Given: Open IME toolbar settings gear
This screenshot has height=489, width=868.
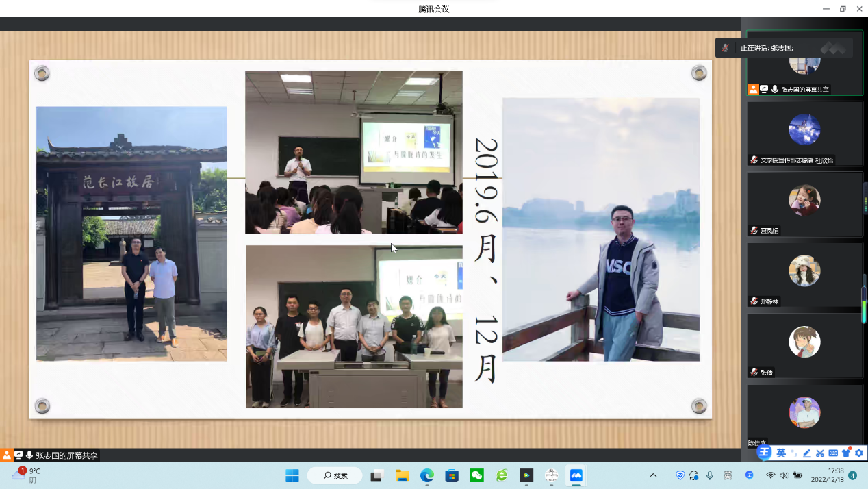Looking at the screenshot, I should [x=859, y=453].
